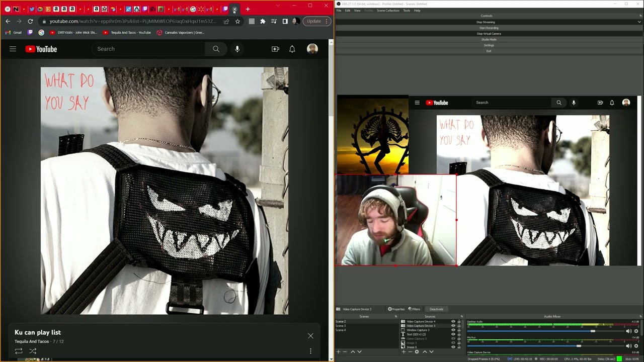Image resolution: width=644 pixels, height=362 pixels.
Task: Open the OBS Edit menu
Action: [x=348, y=11]
